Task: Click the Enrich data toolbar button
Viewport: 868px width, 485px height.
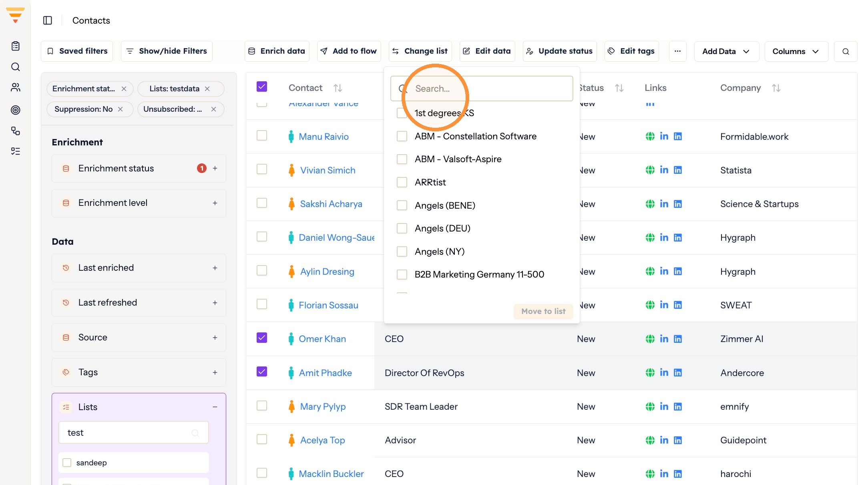Action: coord(277,51)
